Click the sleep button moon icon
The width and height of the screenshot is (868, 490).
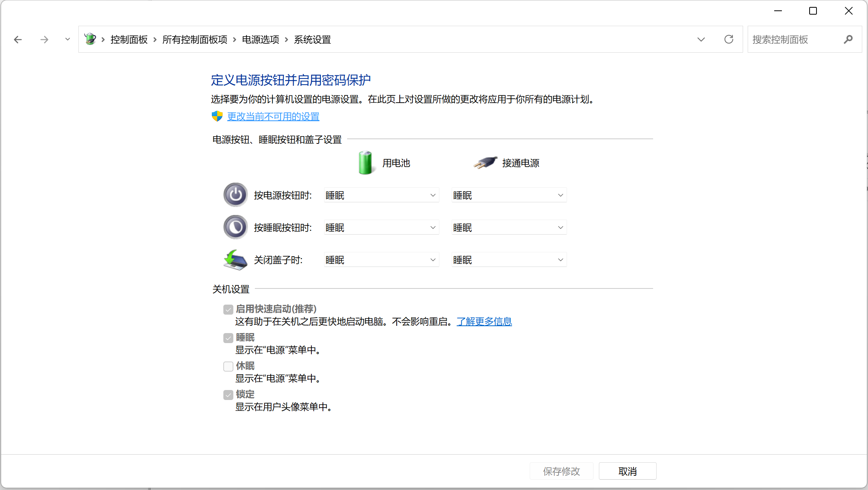click(235, 227)
